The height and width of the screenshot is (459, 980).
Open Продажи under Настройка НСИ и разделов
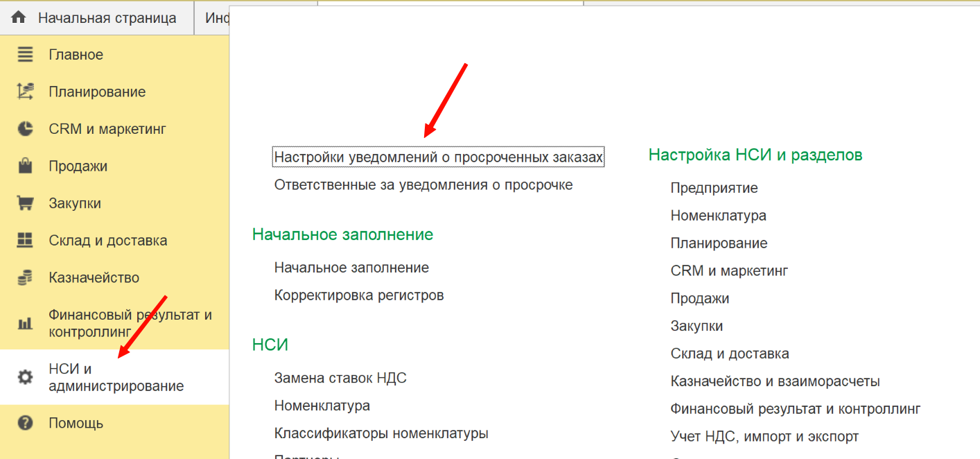pos(700,298)
